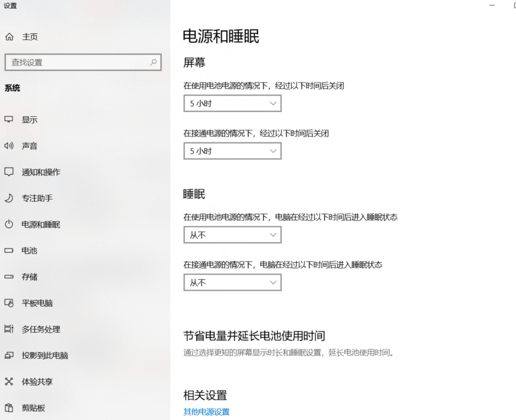Click the 其他电源设置 link

click(x=206, y=412)
